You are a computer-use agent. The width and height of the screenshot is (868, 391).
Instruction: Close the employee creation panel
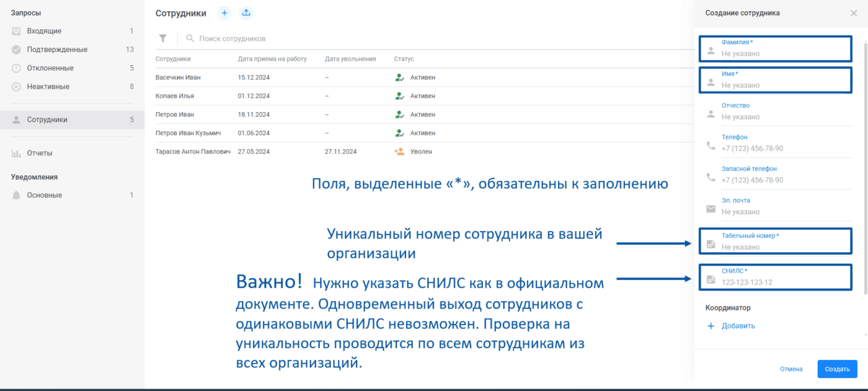tap(854, 13)
